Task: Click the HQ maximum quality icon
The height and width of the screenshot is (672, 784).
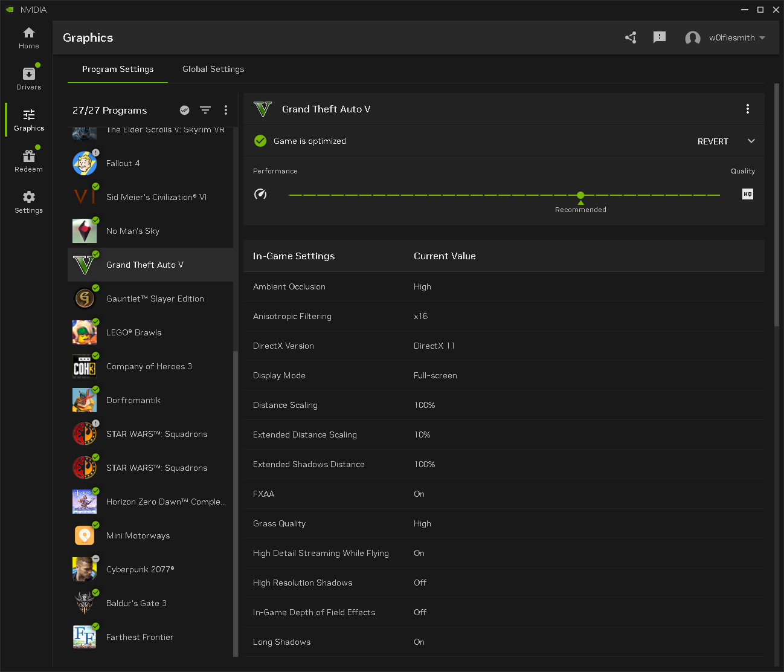Action: pyautogui.click(x=747, y=194)
